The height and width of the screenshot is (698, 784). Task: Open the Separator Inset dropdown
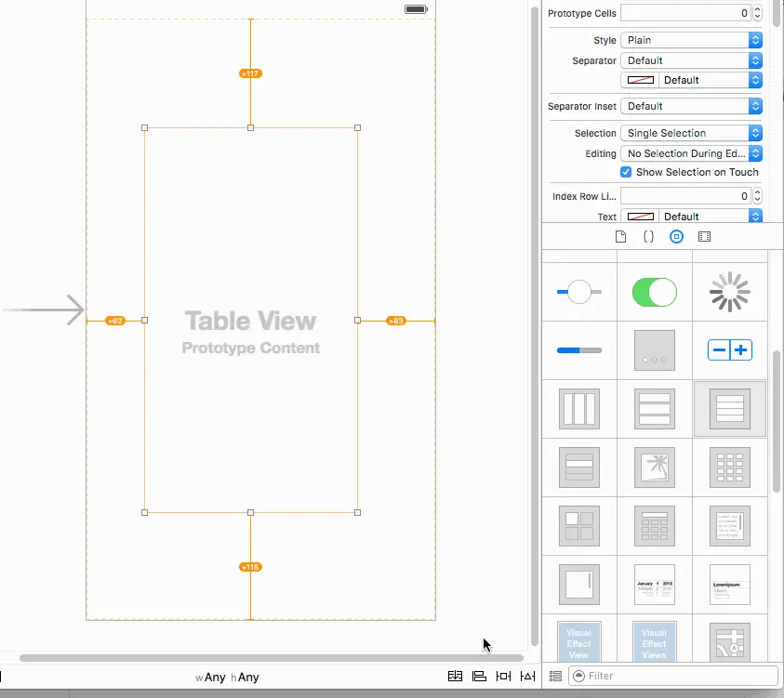(x=691, y=106)
